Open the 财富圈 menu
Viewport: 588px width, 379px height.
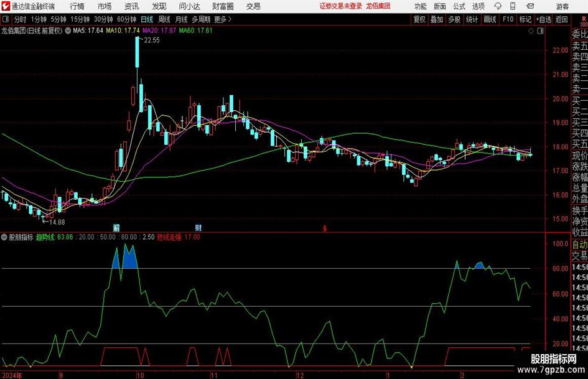pos(223,6)
